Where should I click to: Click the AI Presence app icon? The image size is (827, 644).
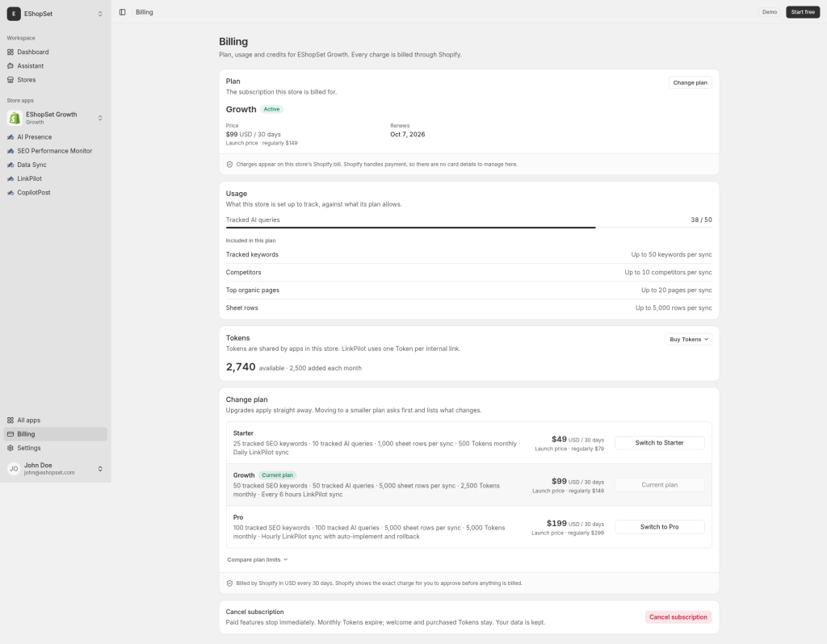[10, 137]
